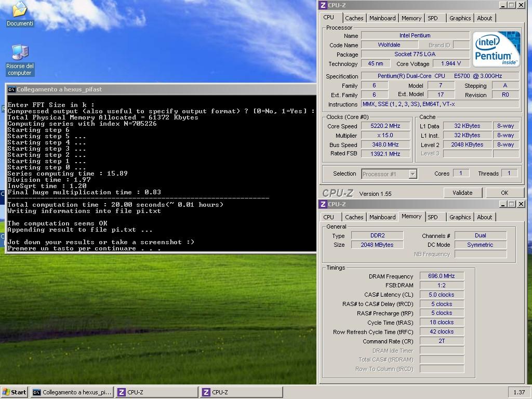
Task: Minimize the upper CPU-Z window
Action: [503, 5]
